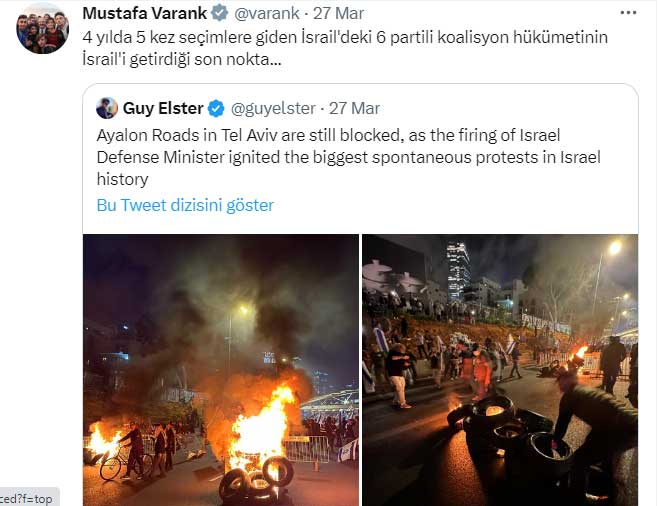Open the left burning tires photo
This screenshot has width=658, height=506.
(221, 370)
